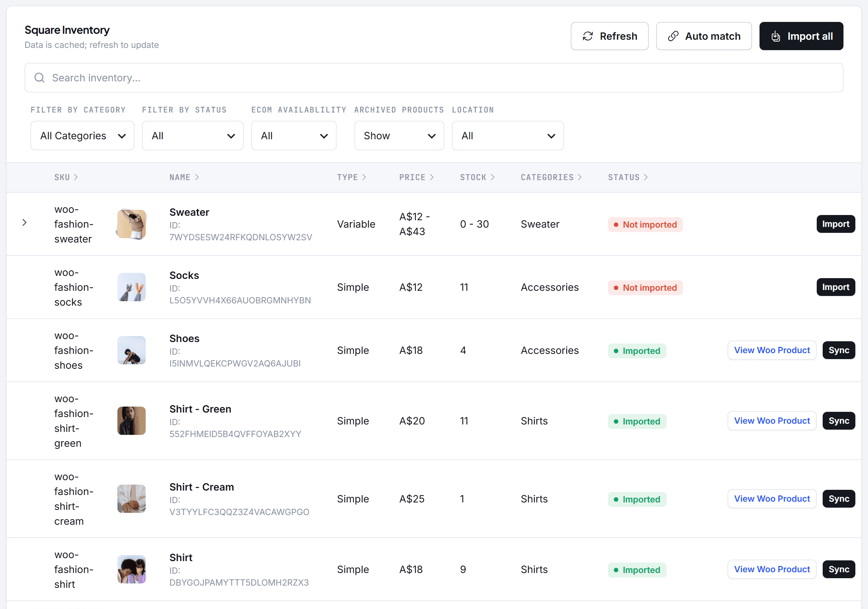Viewport: 868px width, 609px height.
Task: Sync the Shirt - Green product
Action: coord(839,421)
